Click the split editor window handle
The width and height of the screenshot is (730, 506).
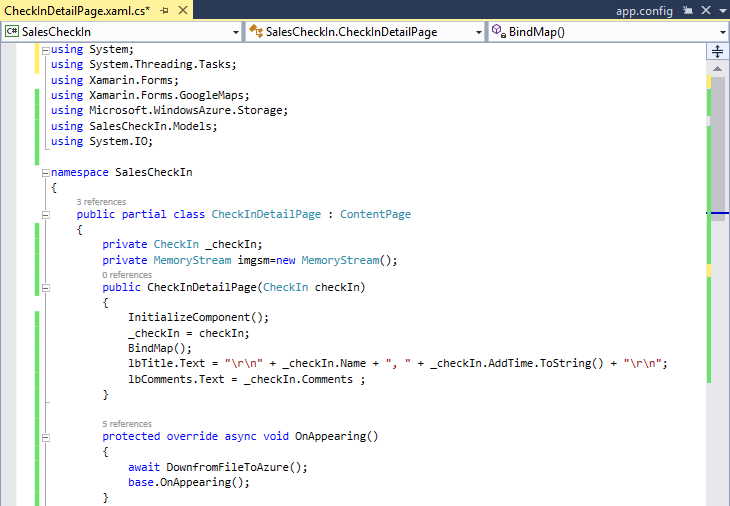[717, 51]
